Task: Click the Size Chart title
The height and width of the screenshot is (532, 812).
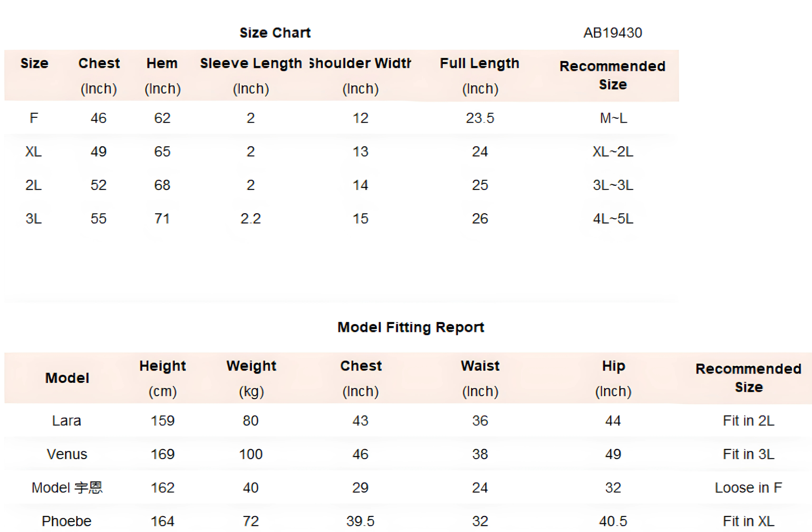Action: [x=275, y=33]
